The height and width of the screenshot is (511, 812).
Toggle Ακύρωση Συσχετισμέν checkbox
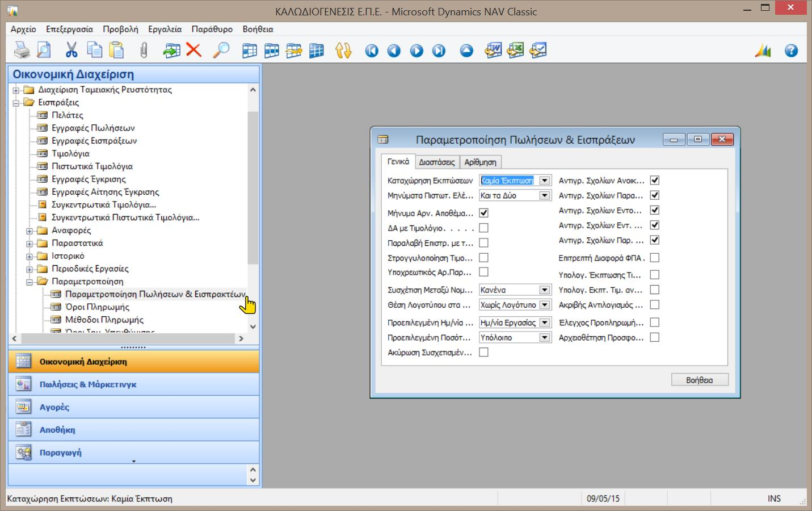tap(483, 352)
